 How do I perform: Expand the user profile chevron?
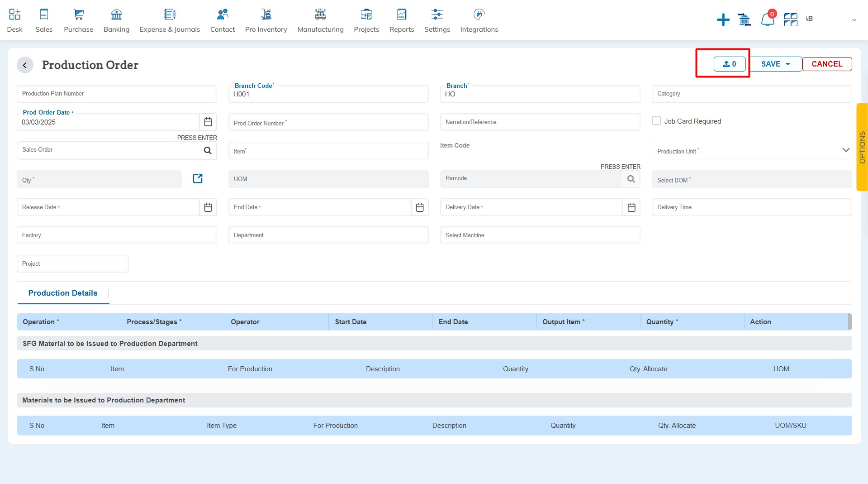(854, 19)
